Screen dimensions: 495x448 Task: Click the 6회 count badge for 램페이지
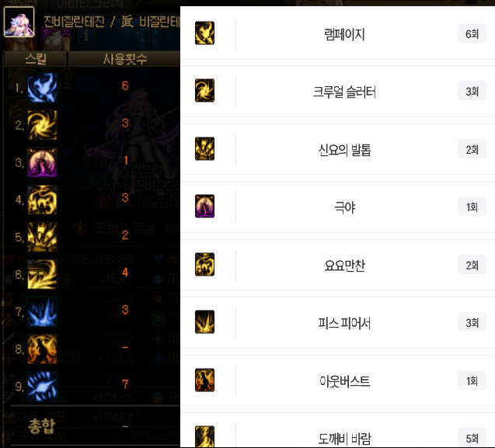coord(472,33)
